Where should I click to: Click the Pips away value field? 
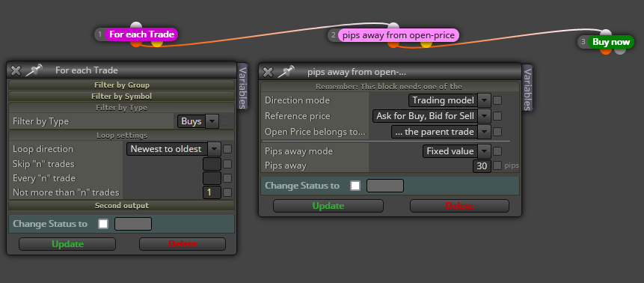click(482, 166)
